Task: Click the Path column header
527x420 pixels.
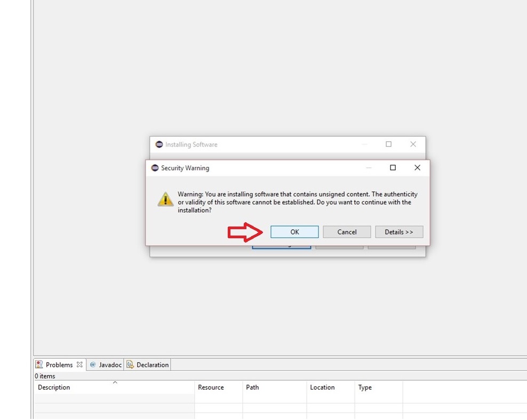Action: [x=252, y=387]
